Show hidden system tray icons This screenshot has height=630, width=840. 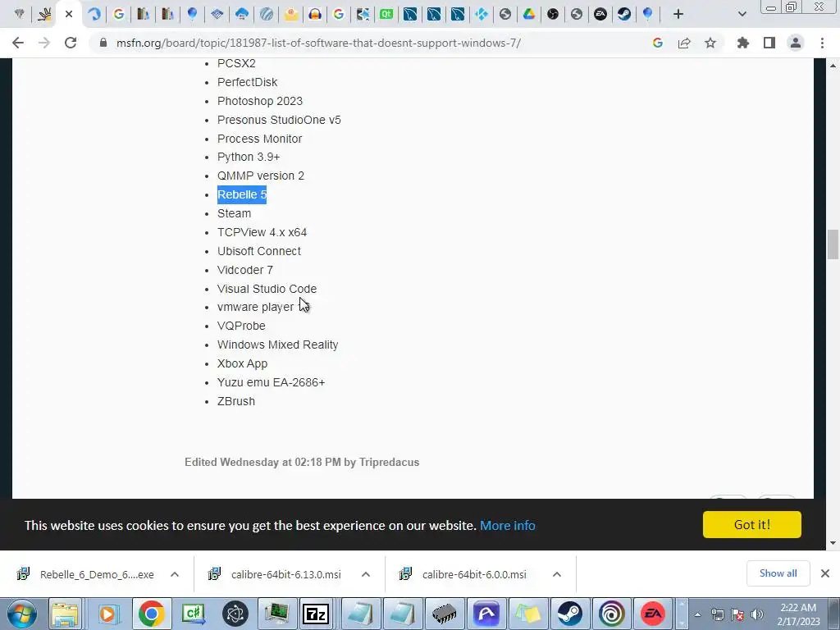(697, 614)
